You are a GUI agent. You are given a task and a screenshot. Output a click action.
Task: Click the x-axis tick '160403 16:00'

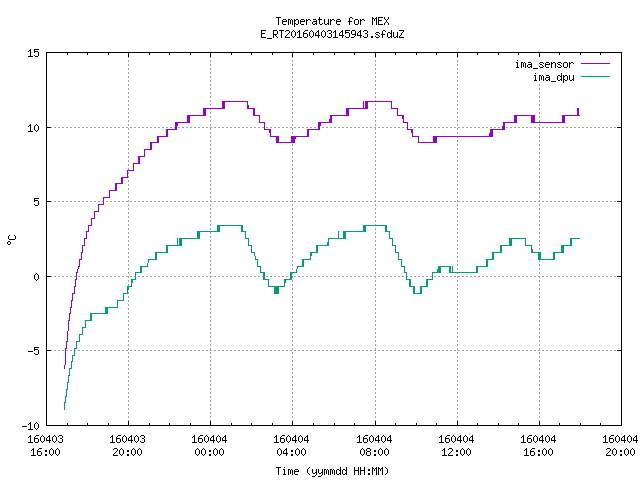click(45, 446)
